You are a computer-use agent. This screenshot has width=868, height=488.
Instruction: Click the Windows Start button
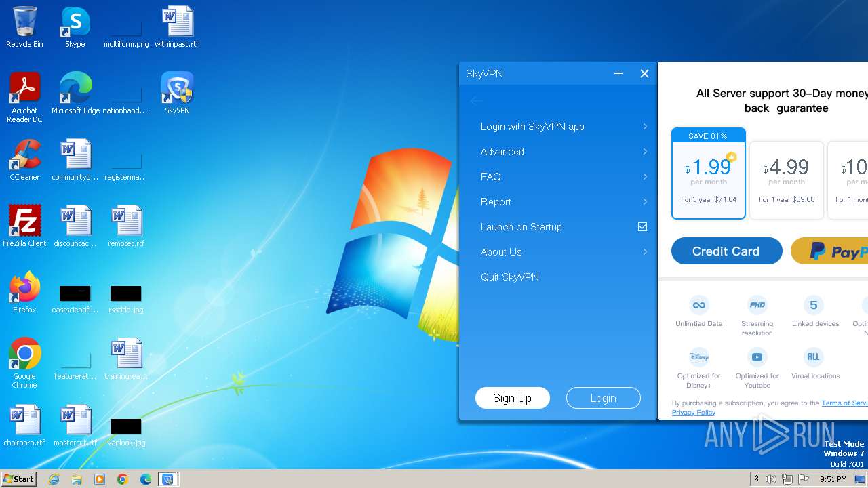(18, 479)
